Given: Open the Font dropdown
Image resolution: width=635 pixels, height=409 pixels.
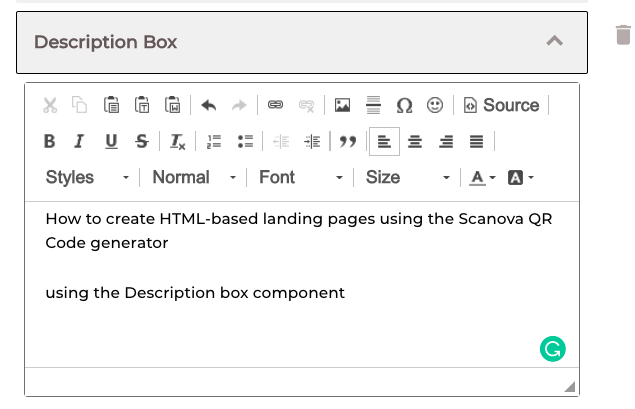Looking at the screenshot, I should click(301, 177).
